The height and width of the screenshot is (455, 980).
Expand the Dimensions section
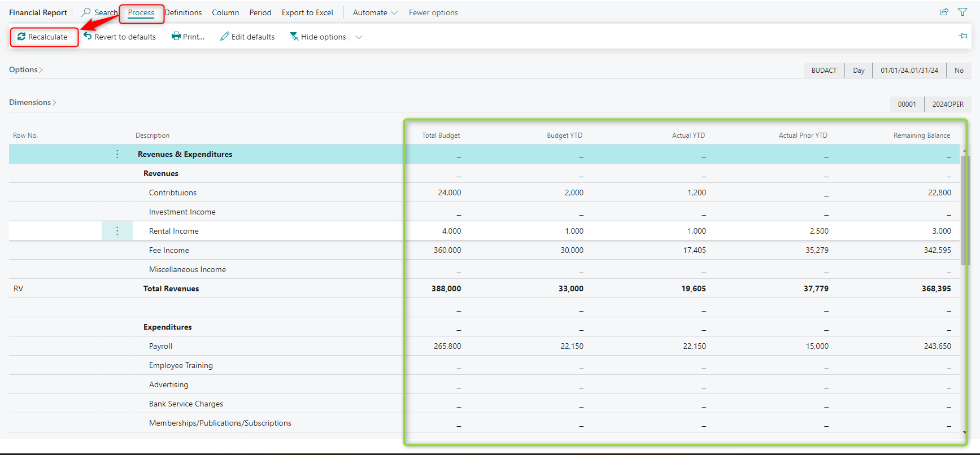click(33, 102)
